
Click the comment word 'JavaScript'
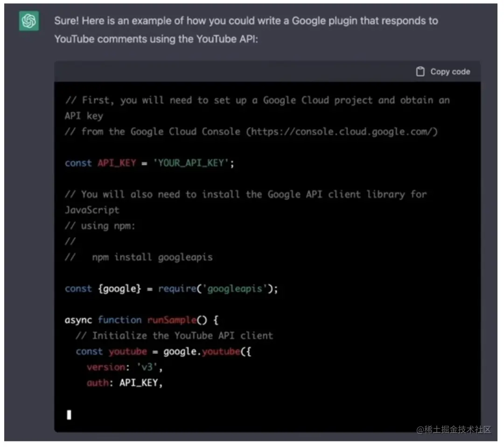point(92,210)
